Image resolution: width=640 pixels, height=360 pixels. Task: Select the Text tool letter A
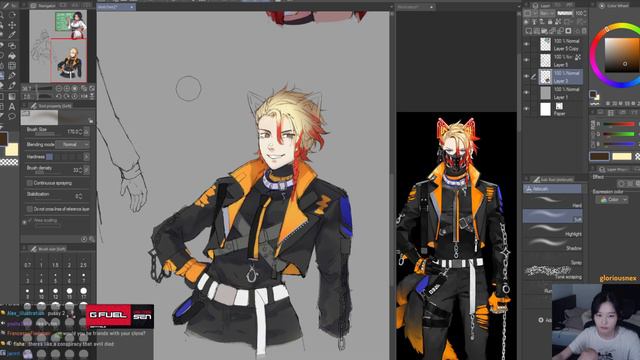coord(12,107)
